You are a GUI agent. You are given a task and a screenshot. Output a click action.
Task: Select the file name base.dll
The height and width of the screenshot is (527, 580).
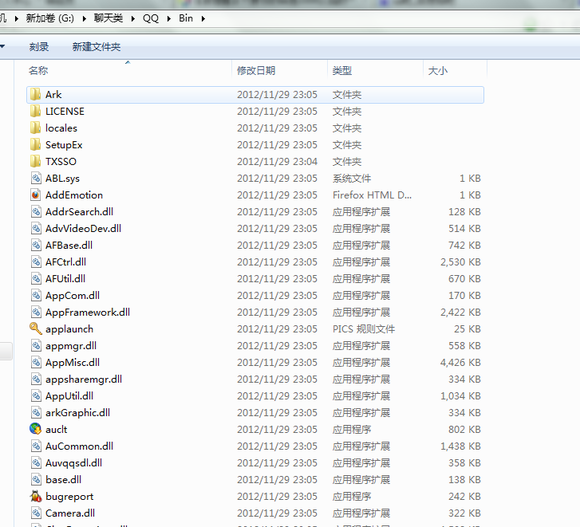63,479
